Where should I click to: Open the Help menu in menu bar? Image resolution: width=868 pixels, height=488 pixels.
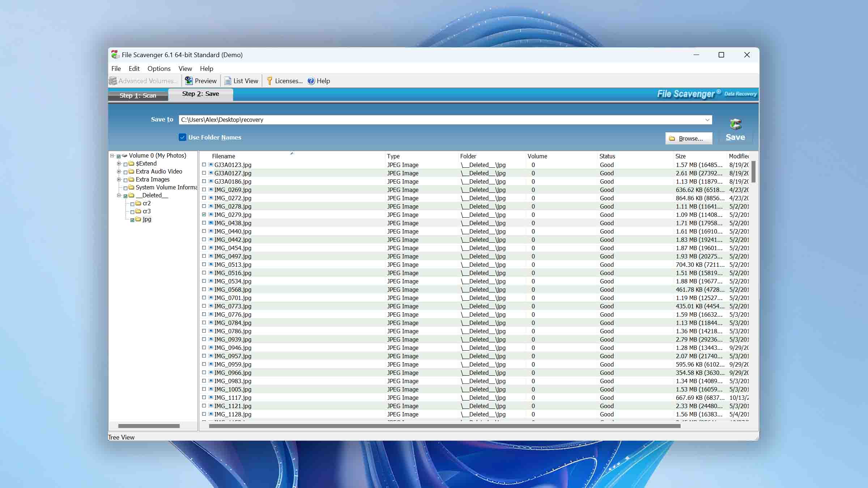tap(207, 68)
